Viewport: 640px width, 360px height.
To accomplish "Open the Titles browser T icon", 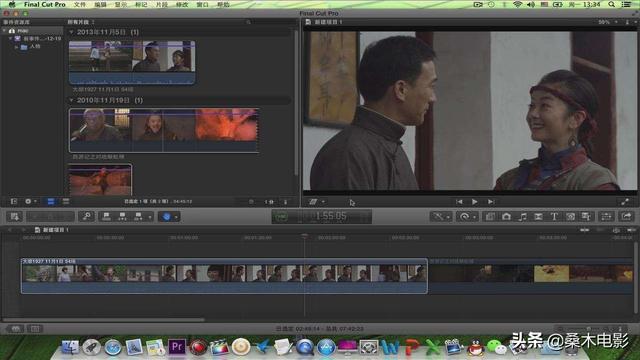I will (554, 216).
